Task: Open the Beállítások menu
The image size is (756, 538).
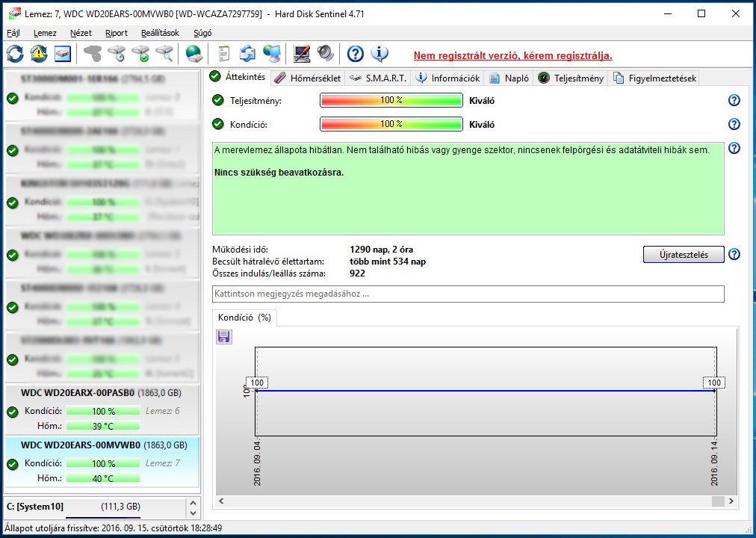Action: coord(160,33)
